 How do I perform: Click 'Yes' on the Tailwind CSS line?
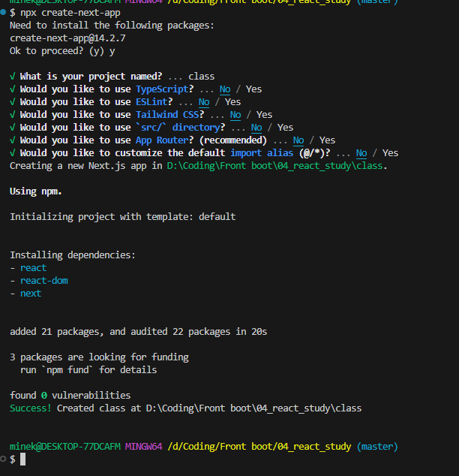[x=264, y=115]
